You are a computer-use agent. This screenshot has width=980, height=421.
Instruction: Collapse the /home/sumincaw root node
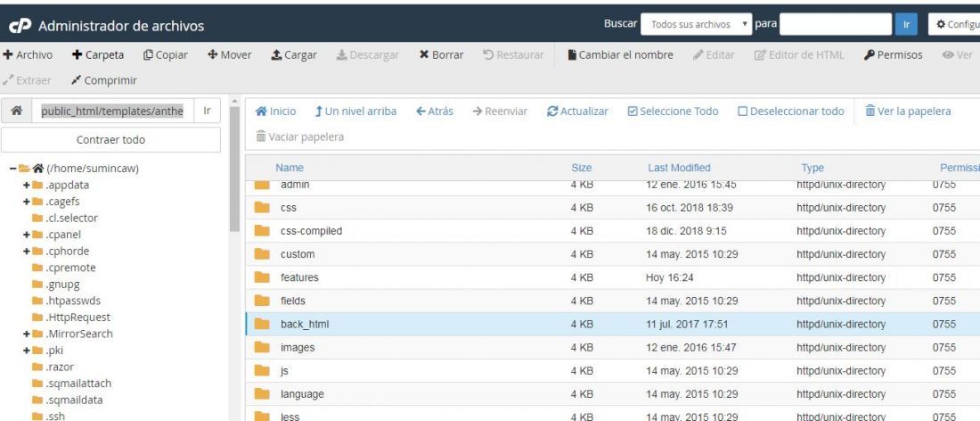point(12,169)
